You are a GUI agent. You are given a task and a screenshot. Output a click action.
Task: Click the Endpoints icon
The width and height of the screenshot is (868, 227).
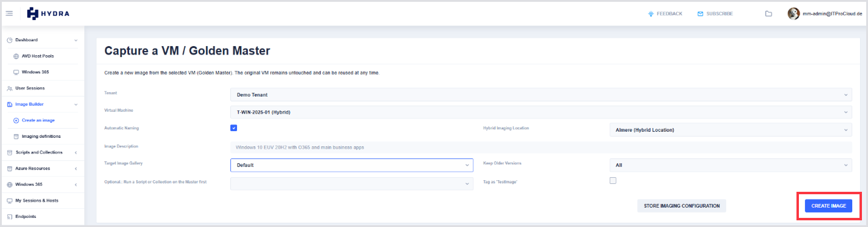[10, 217]
